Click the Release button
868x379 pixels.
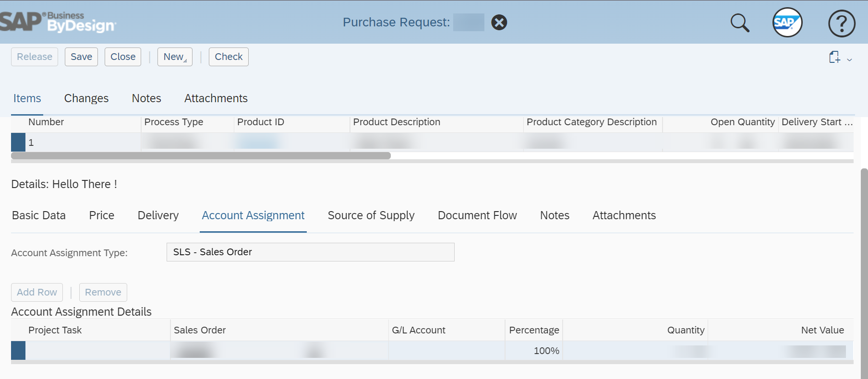[35, 57]
